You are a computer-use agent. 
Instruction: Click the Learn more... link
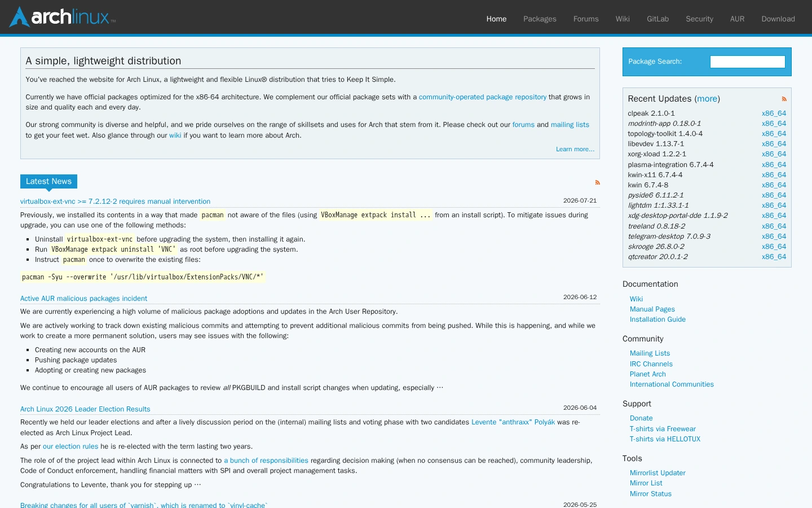575,149
